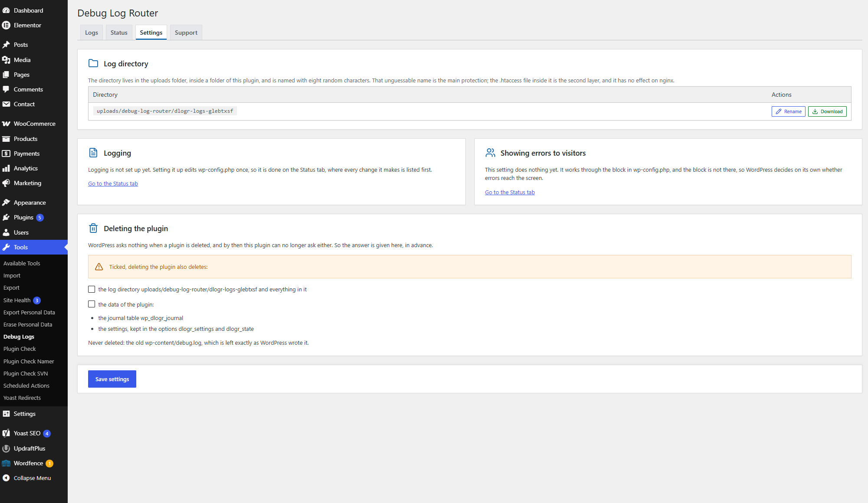Click the Settings sliders icon in sidebar
Viewport: 868px width, 503px height.
tap(6, 414)
